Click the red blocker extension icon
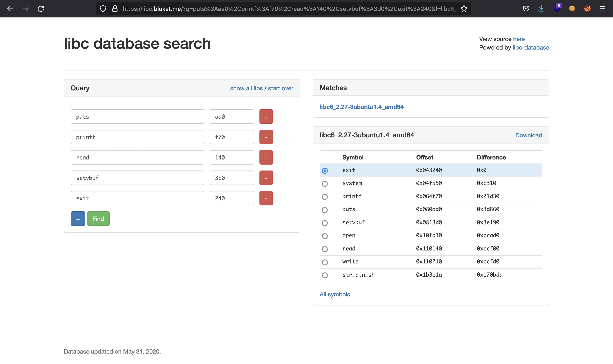613x364 pixels. (587, 9)
